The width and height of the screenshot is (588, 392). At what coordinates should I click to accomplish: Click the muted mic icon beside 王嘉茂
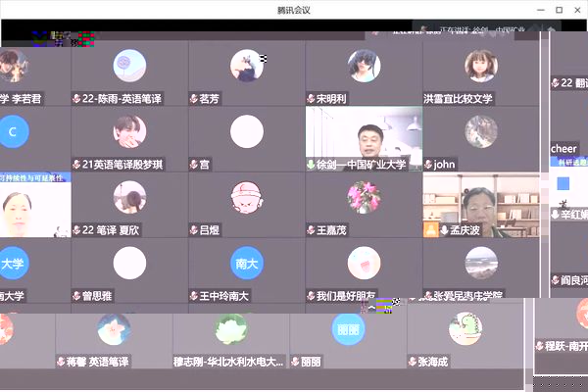coord(311,230)
